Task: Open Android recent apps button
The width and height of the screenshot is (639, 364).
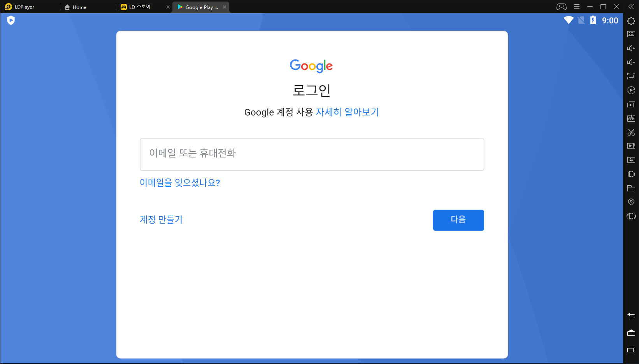Action: coord(631,350)
